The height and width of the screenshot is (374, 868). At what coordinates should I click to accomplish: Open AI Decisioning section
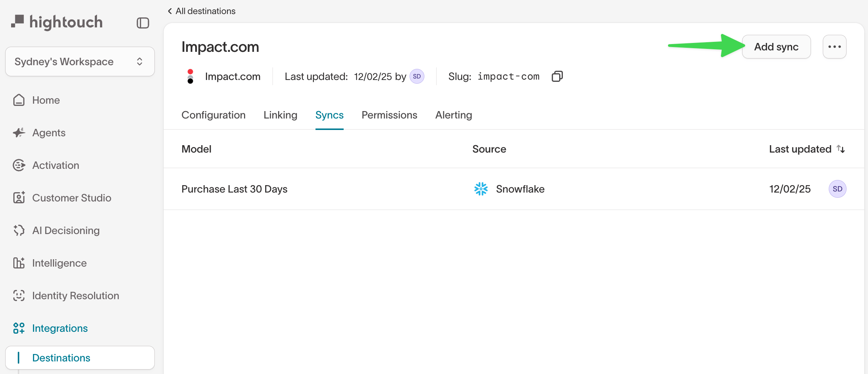pyautogui.click(x=66, y=230)
